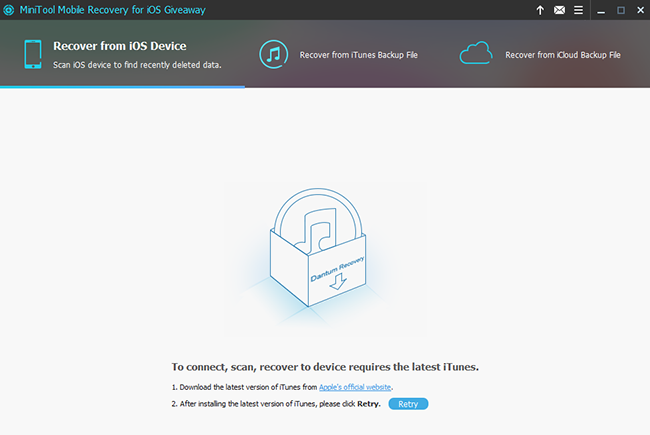This screenshot has height=435, width=650.
Task: Open the hamburger menu icon
Action: [578, 10]
